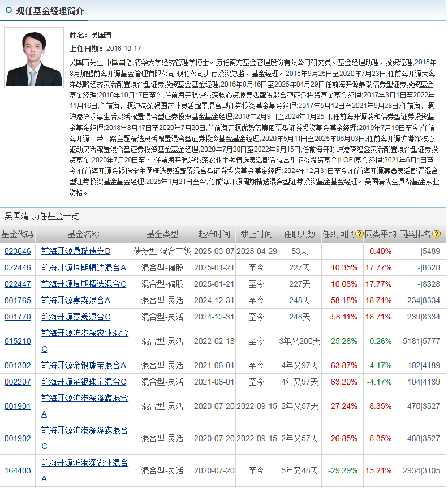Image resolution: width=448 pixels, height=488 pixels.
Task: Open 前海开源金银珠宝混合A fund page
Action: [84, 365]
